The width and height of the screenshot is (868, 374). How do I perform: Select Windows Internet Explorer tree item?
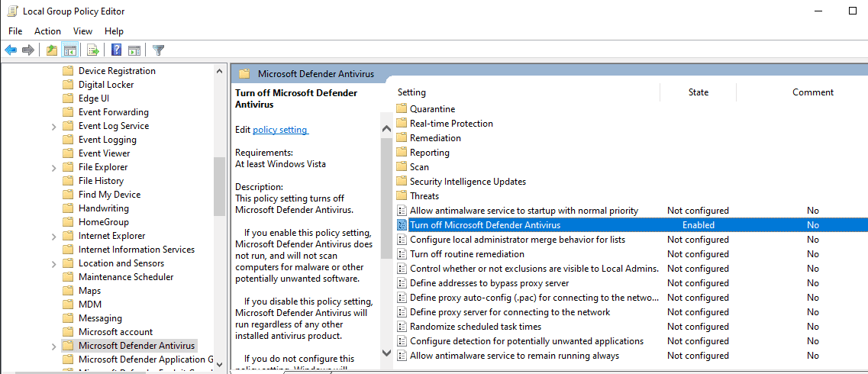pos(111,236)
